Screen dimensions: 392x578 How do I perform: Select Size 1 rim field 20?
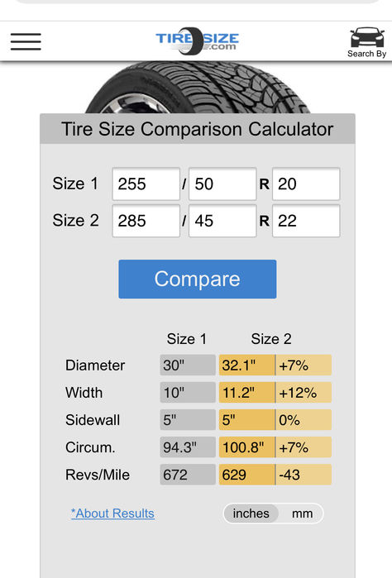306,184
